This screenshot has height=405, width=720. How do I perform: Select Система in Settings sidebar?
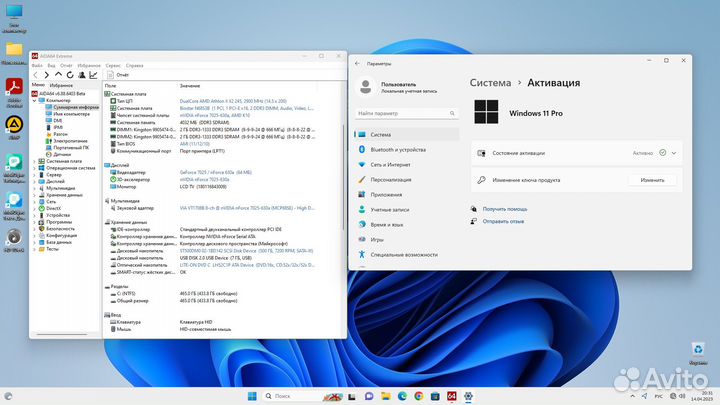coord(406,135)
